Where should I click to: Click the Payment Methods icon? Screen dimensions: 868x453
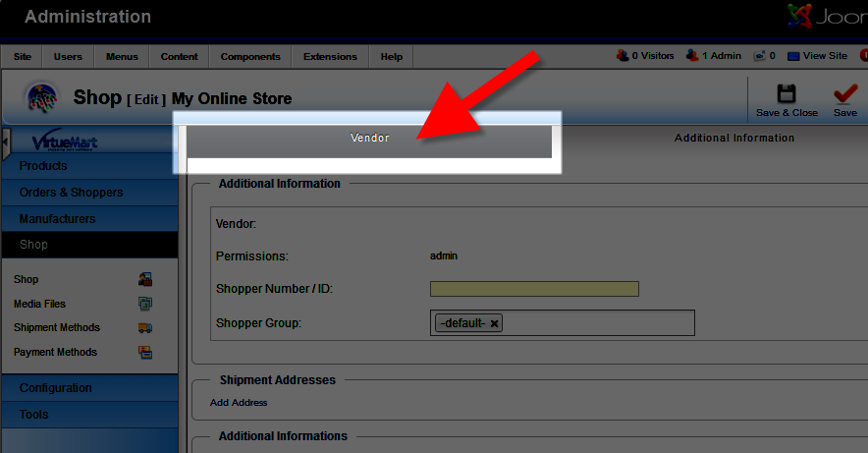coord(145,353)
